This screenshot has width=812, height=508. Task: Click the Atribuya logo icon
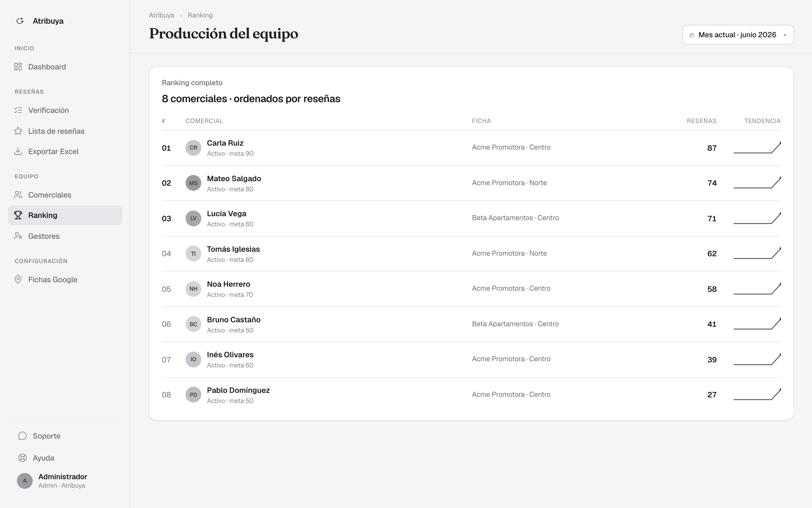[20, 21]
